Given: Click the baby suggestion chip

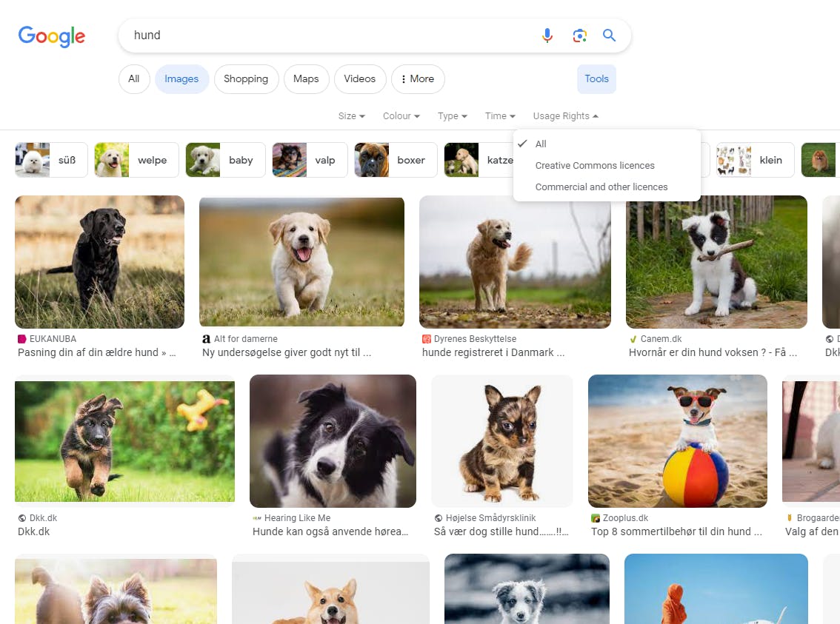Looking at the screenshot, I should coord(225,159).
